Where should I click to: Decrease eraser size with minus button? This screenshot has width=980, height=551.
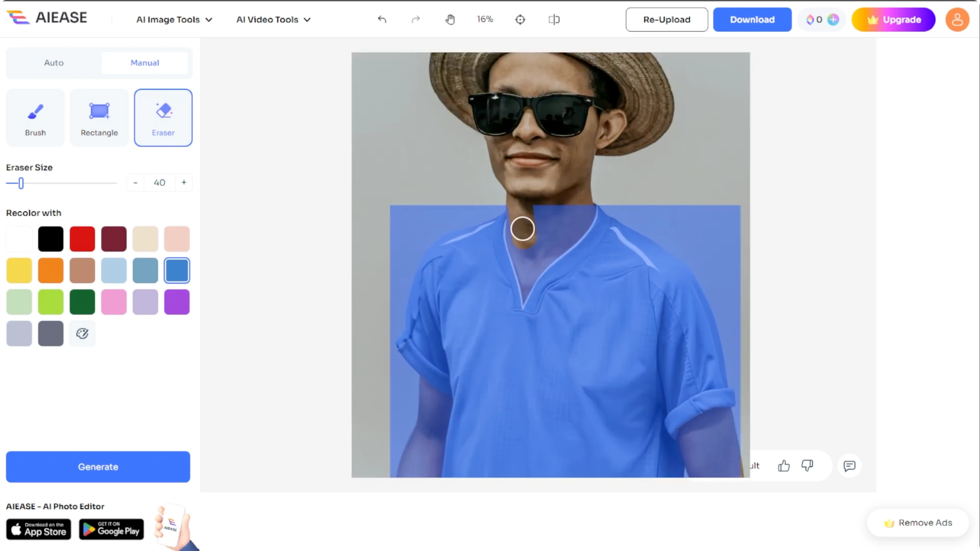point(135,183)
